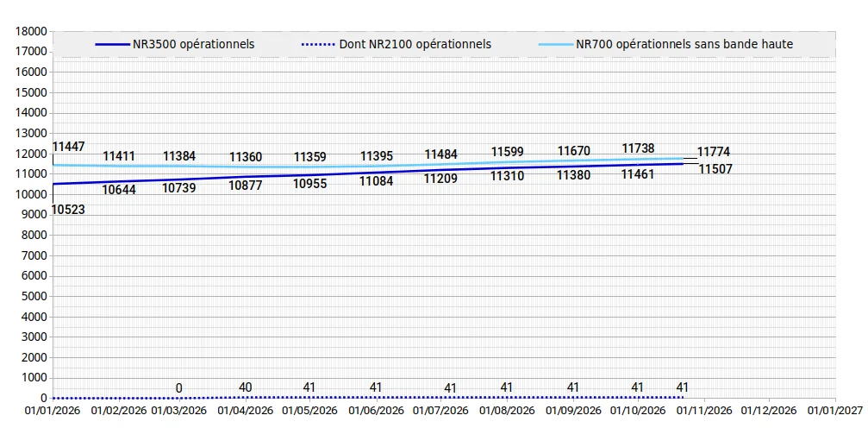Click the NR3500 opérationnels legend entry

[x=175, y=44]
